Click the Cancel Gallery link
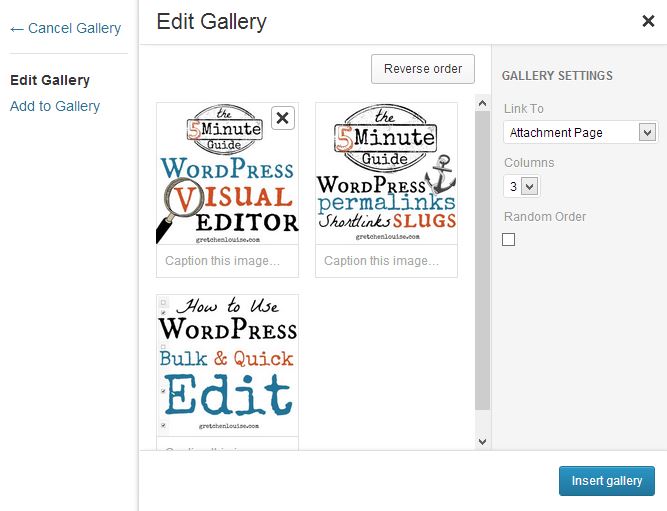667x511 pixels. pos(66,28)
